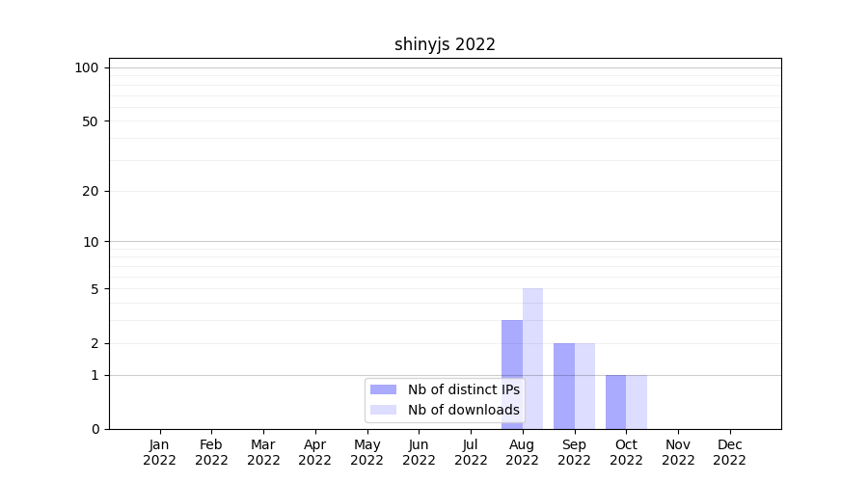Select the Sep 2022 distinct IPs bar
This screenshot has height=482, width=868.
tap(563, 386)
